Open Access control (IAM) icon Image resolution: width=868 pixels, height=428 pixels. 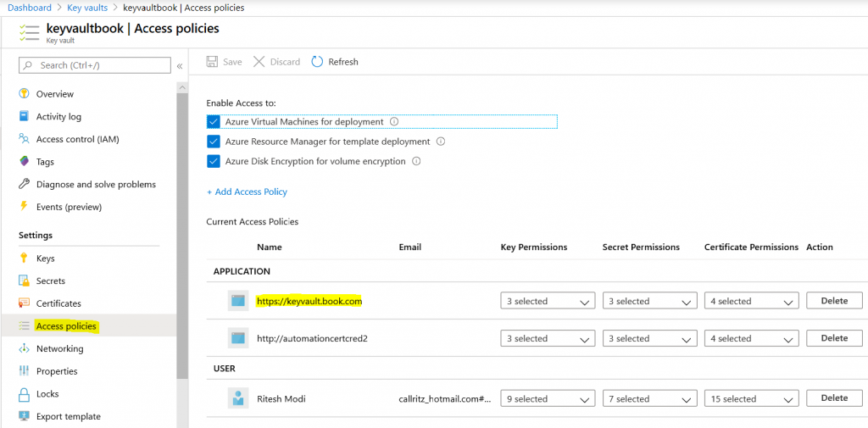tap(24, 139)
